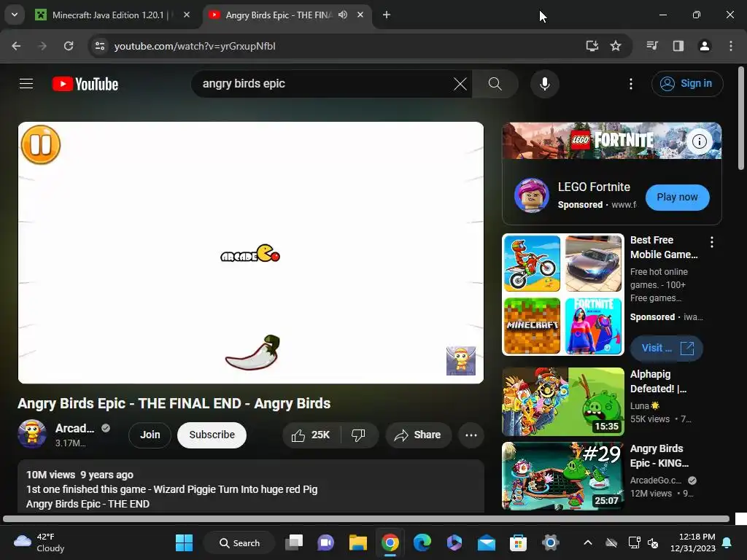Show hidden system tray icons
Viewport: 747px width, 560px height.
click(588, 542)
